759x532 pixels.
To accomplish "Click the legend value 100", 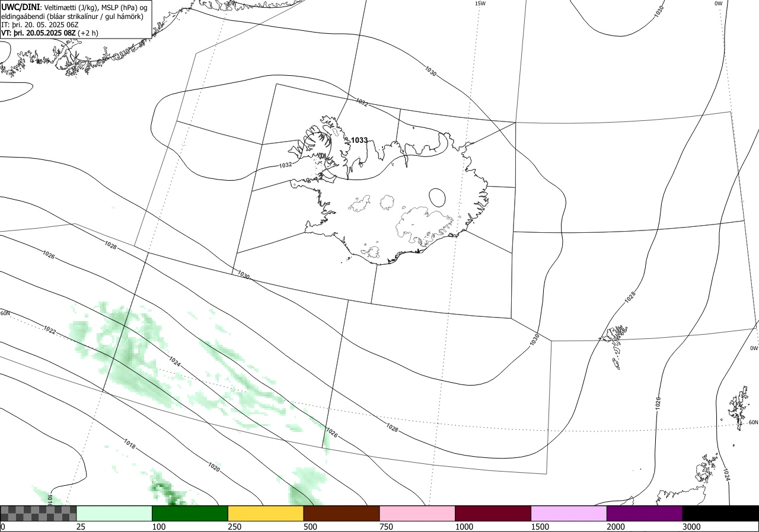I will click(x=158, y=527).
